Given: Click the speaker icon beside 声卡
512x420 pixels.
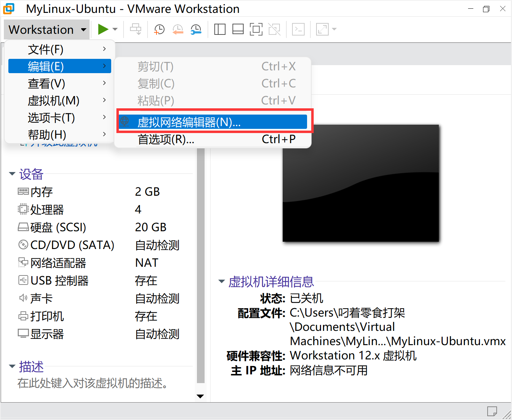Looking at the screenshot, I should click(x=23, y=298).
